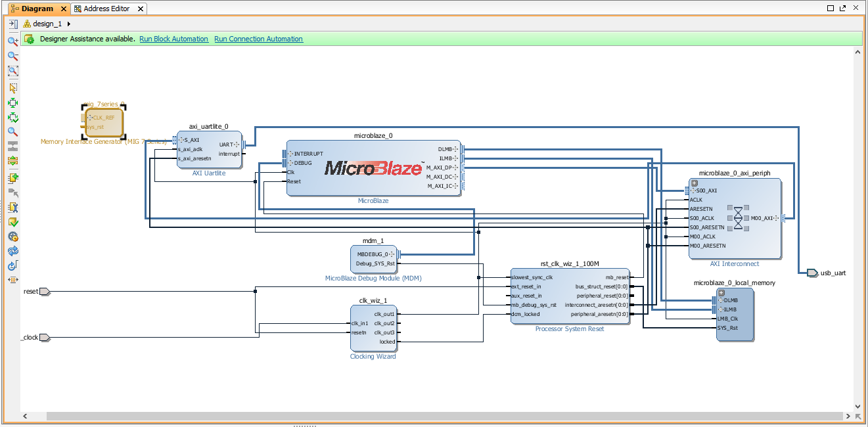The width and height of the screenshot is (868, 427).
Task: Expand the microblaze_0_axi_periph block with its plus button
Action: (695, 183)
